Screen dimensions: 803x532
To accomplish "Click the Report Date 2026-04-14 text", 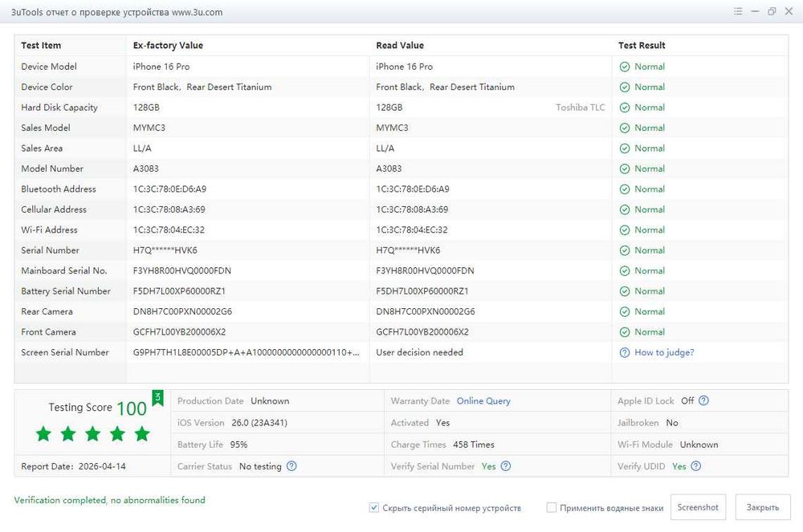I will [x=73, y=466].
